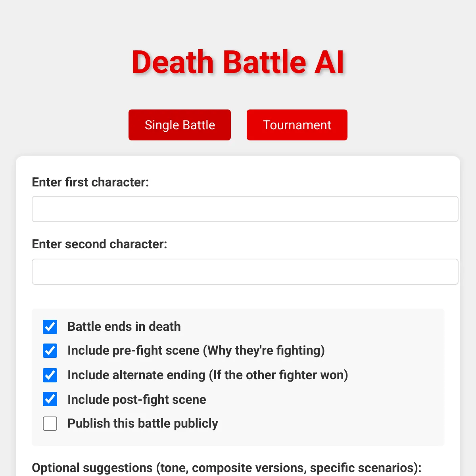Click the '(If the other fighter won)' text
The height and width of the screenshot is (476, 476).
[278, 375]
